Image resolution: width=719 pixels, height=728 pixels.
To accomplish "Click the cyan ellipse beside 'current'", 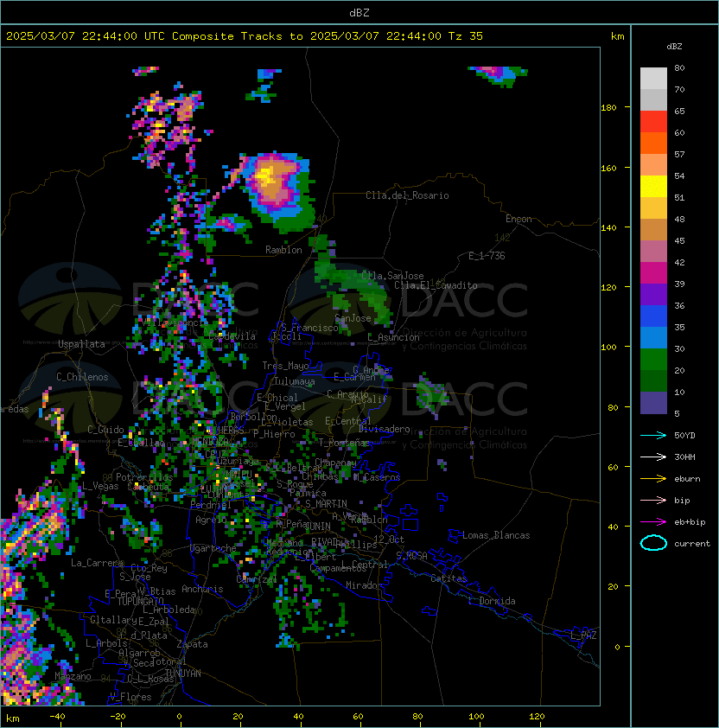I will pos(653,543).
